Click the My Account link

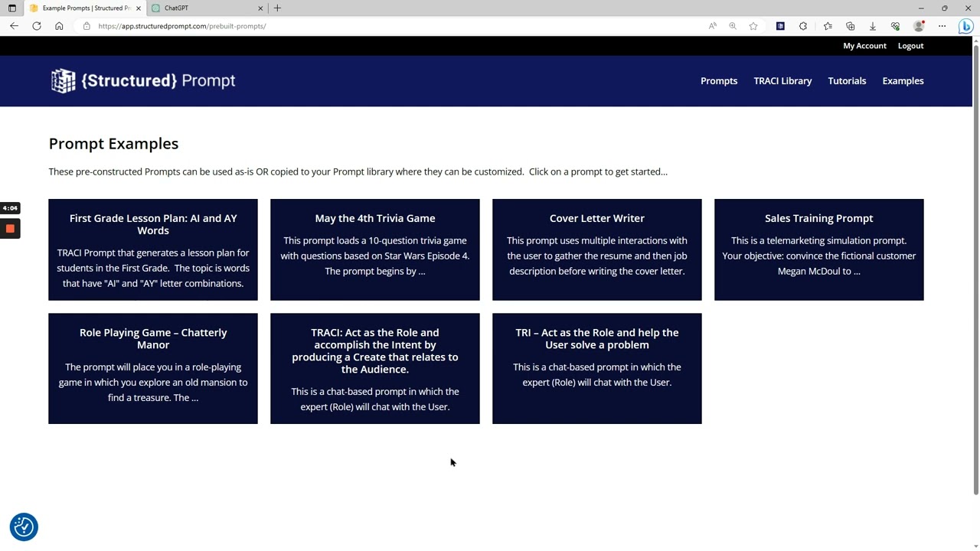(x=864, y=46)
